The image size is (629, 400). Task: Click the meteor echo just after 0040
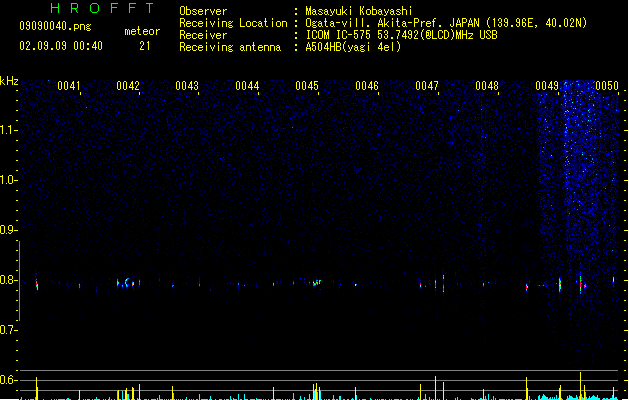(x=37, y=282)
